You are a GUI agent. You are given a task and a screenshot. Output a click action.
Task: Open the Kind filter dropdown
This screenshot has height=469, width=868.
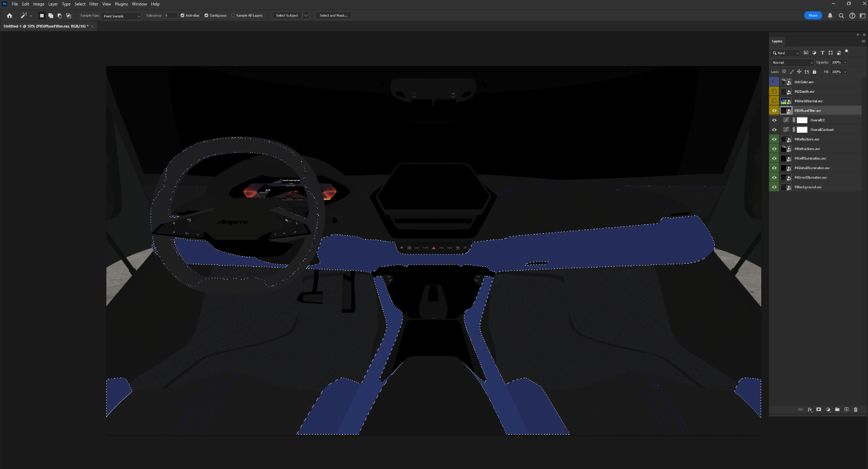pos(785,53)
